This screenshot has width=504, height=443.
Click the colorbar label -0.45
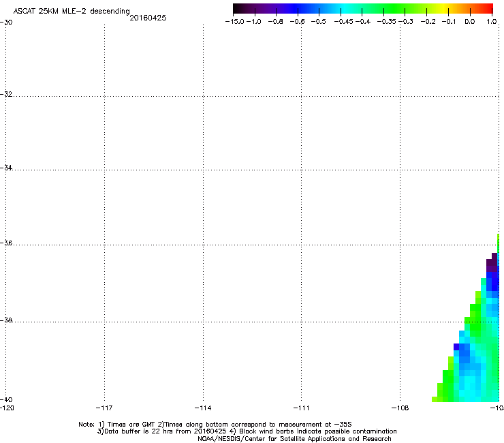pos(343,22)
